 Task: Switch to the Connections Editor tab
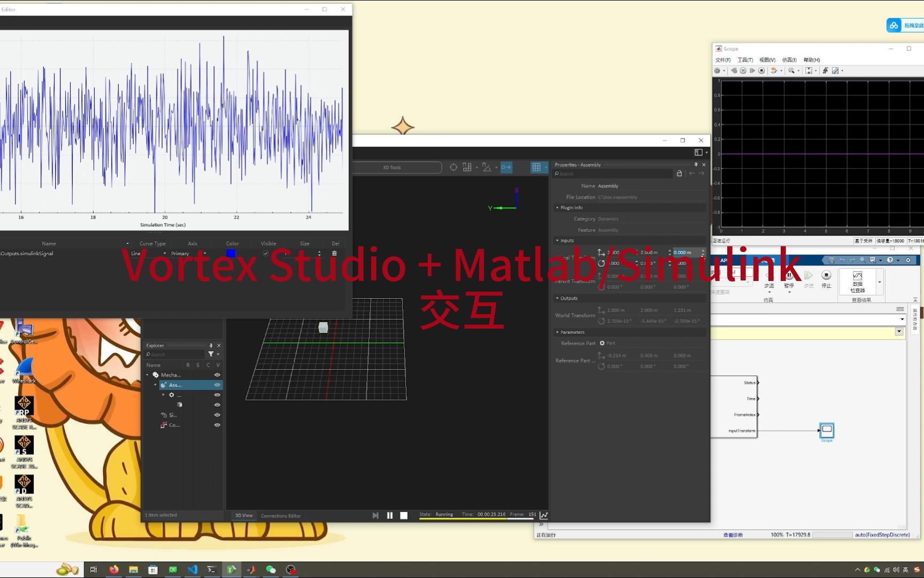[x=281, y=516]
